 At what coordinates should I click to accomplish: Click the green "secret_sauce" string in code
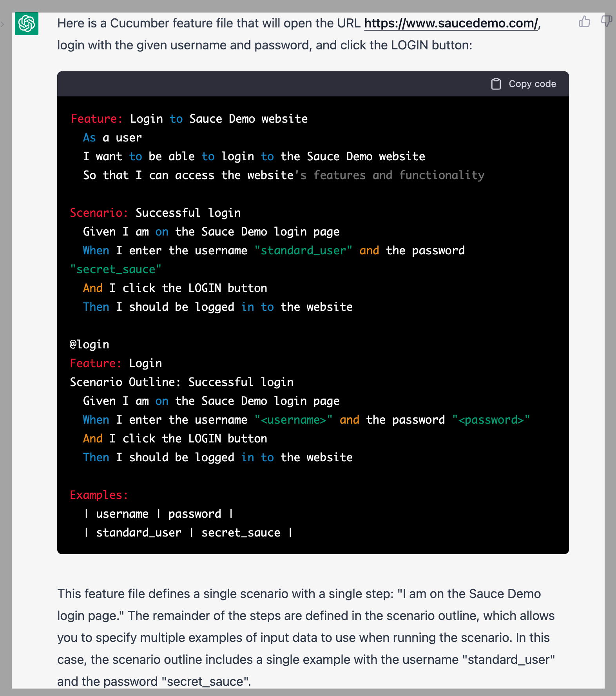116,269
